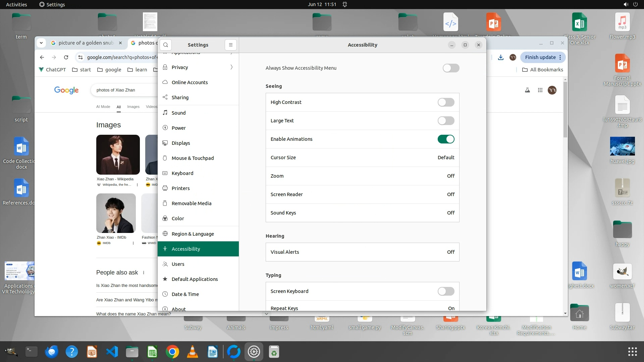
Task: Open Chrome downloads icon
Action: [x=500, y=57]
